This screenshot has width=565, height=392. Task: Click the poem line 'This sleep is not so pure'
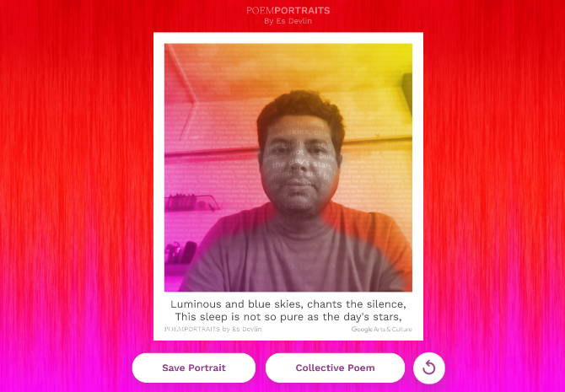point(288,317)
